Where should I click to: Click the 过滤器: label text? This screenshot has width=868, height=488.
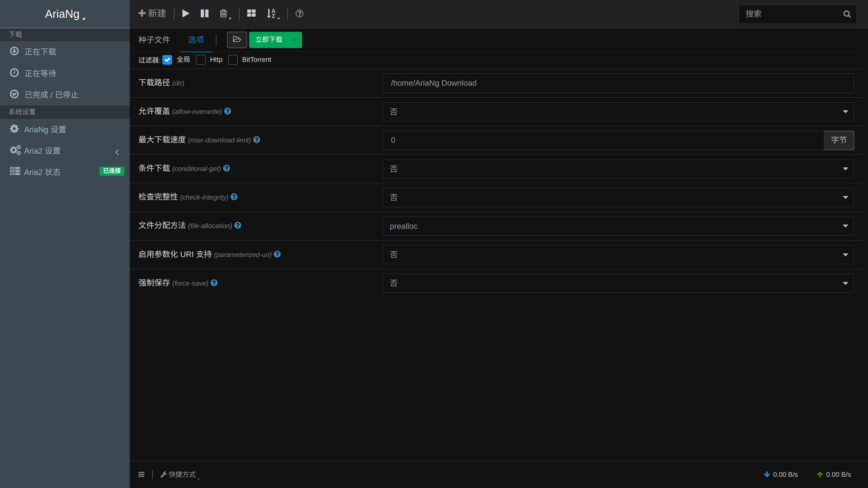point(149,60)
